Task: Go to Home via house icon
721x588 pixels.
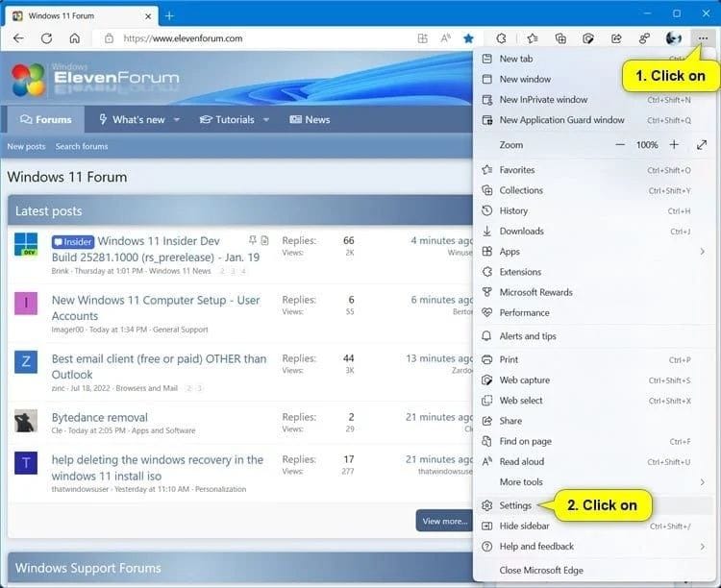Action: click(x=74, y=38)
